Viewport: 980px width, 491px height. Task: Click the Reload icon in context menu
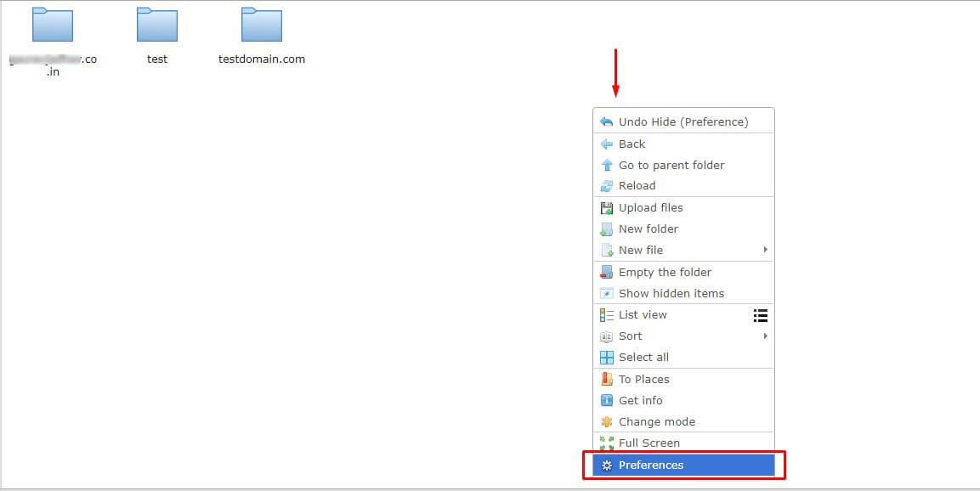[x=606, y=186]
